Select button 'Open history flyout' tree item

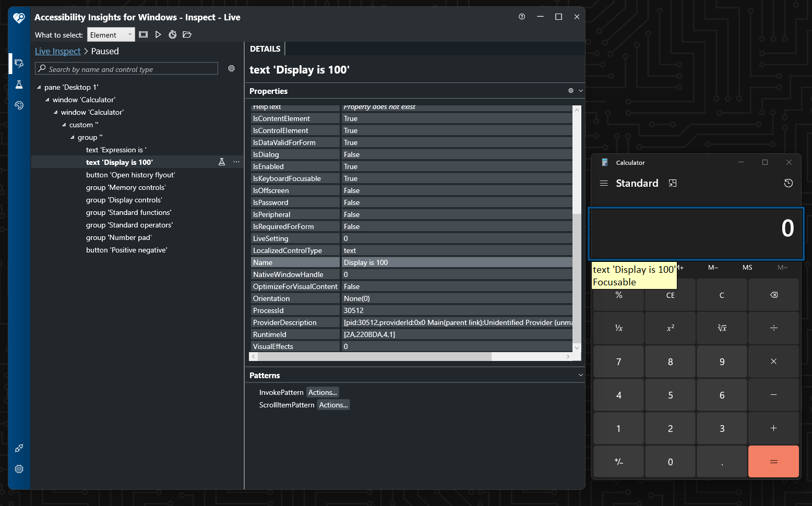130,175
